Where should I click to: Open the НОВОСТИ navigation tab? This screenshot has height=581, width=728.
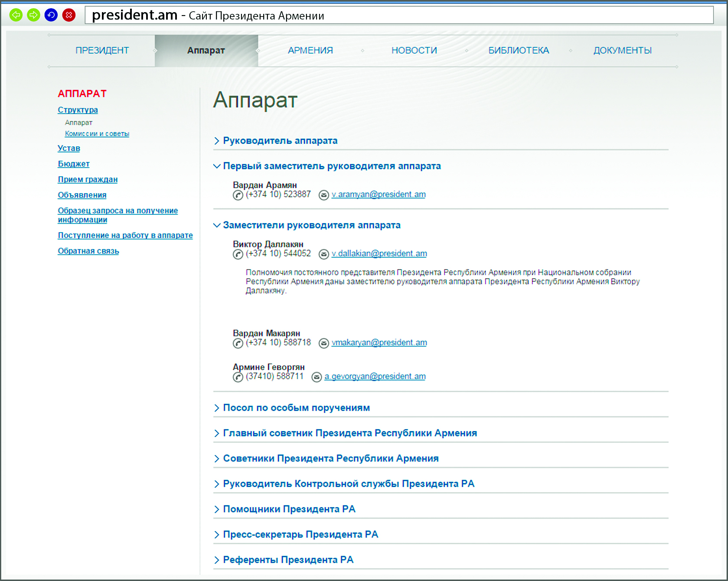tap(414, 50)
